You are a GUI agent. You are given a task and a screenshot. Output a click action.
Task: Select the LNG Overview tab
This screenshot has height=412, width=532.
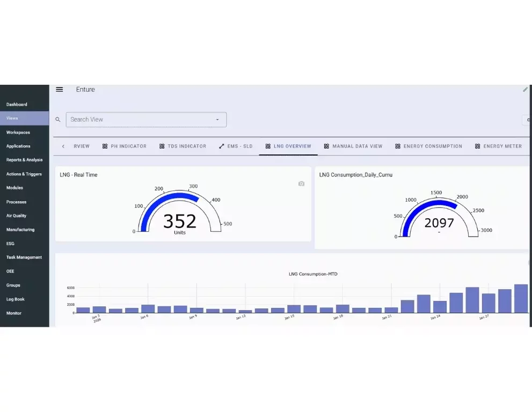(x=292, y=146)
